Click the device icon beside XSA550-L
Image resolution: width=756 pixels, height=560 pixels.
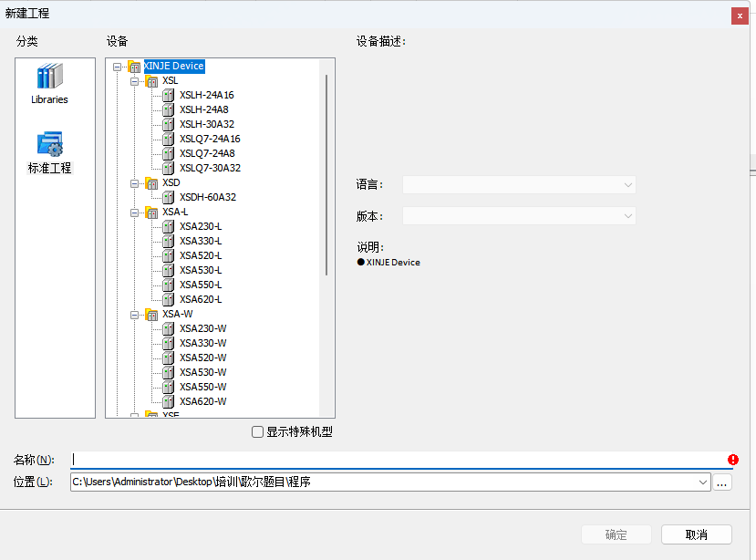click(169, 285)
